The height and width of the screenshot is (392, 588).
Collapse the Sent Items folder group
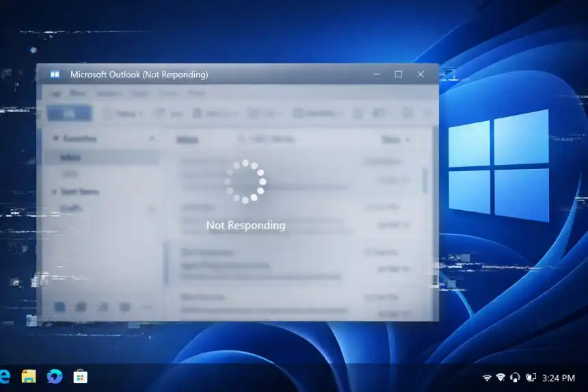[55, 192]
